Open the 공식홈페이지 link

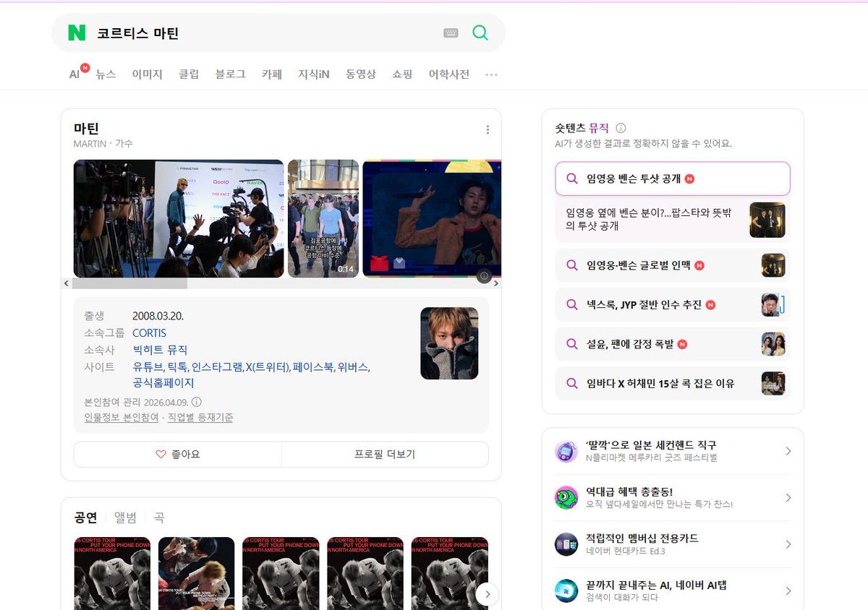163,383
